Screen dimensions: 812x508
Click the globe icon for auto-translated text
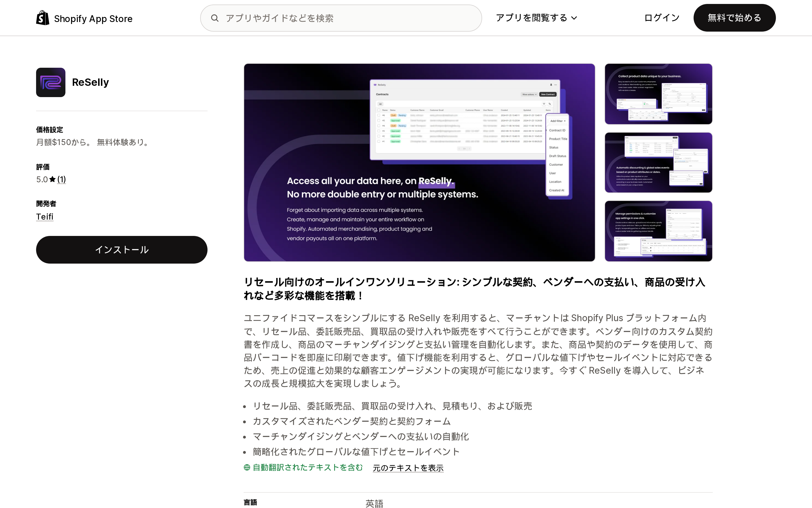coord(247,467)
